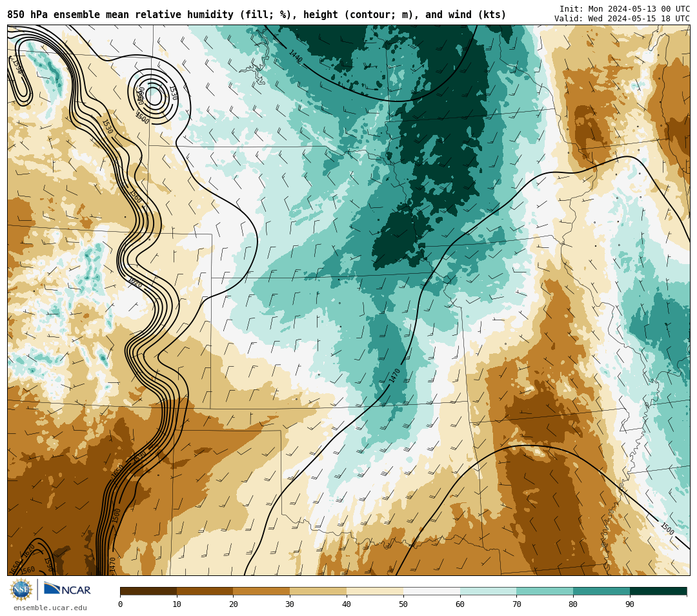Select the 50-60 white colorbar segment

[432, 591]
